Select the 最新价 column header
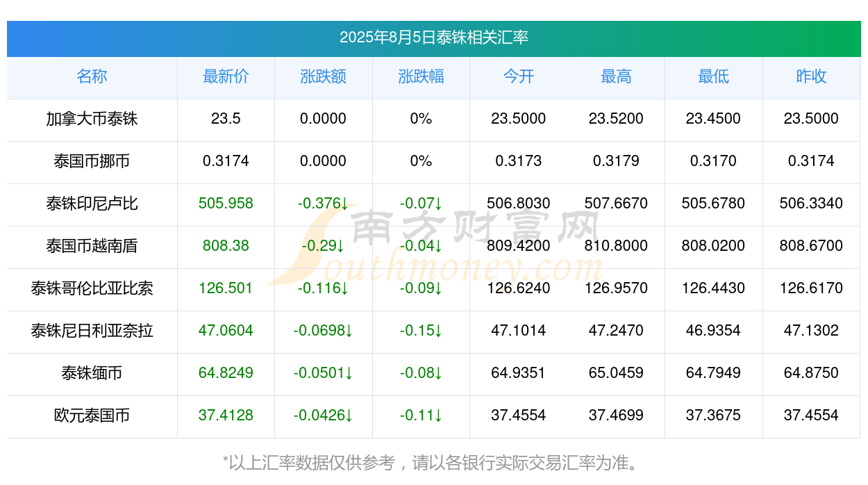This screenshot has width=868, height=485. point(226,76)
